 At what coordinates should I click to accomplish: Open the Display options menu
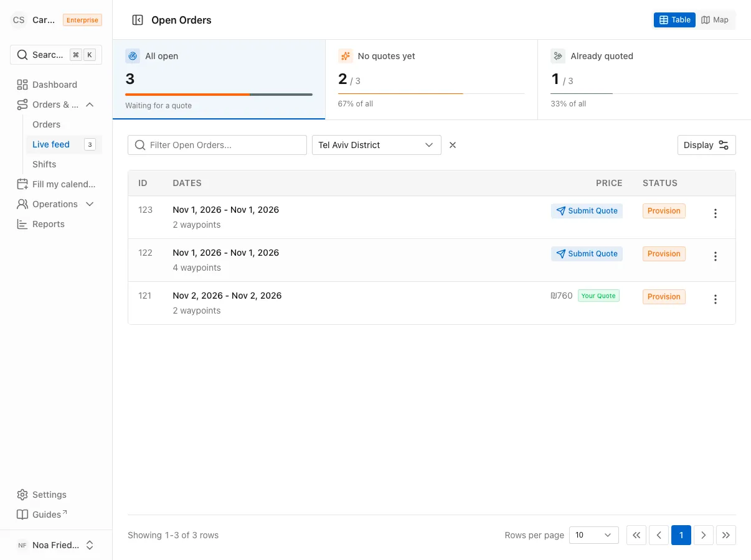coord(707,145)
